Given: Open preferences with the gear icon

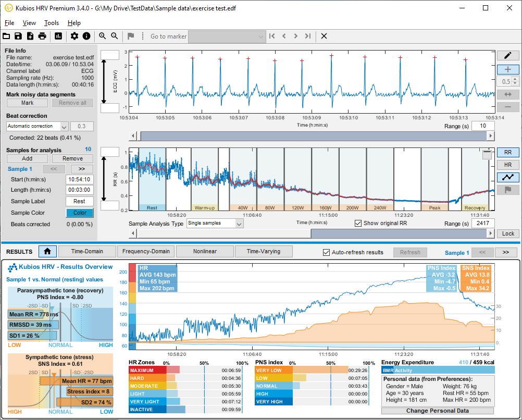Looking at the screenshot, I should [74, 36].
